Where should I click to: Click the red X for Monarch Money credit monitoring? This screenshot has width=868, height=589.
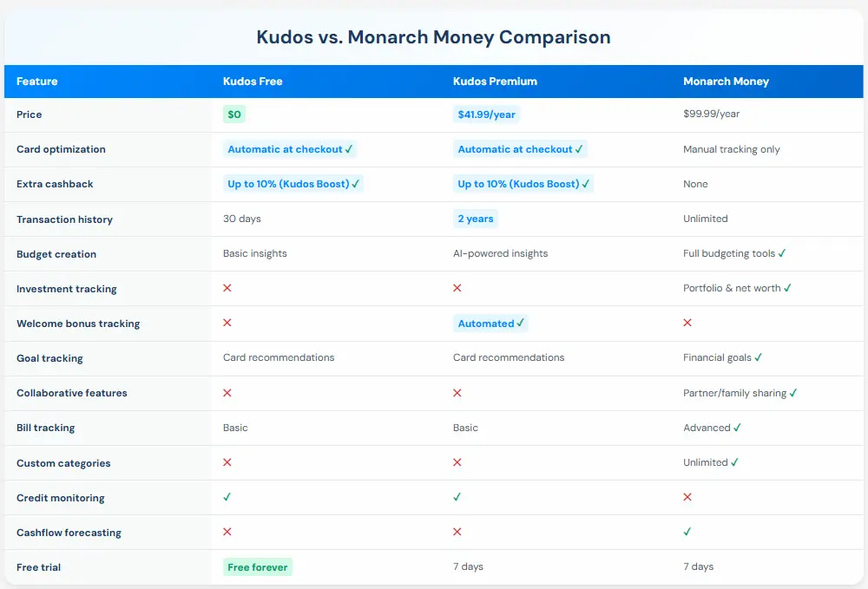(x=687, y=497)
